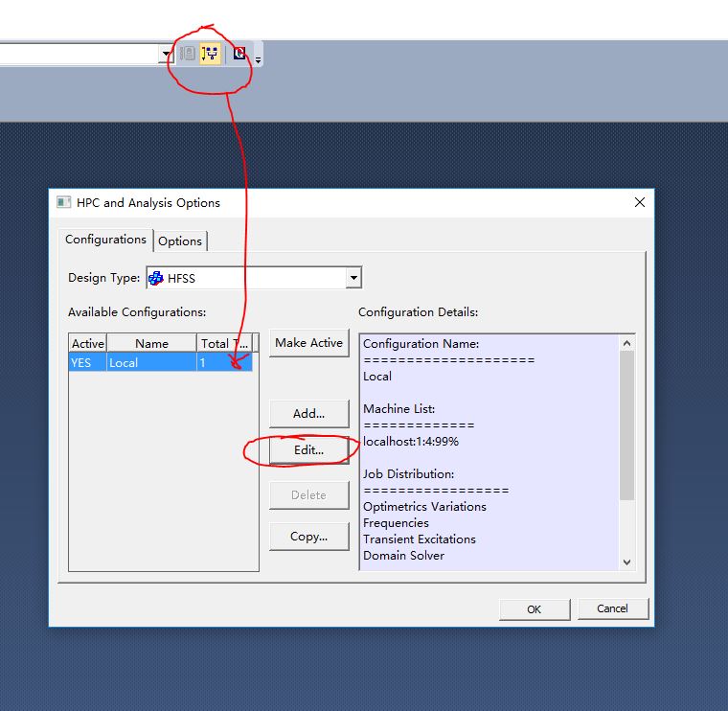Select the Local configuration name cell
Image resolution: width=728 pixels, height=711 pixels.
coord(151,363)
